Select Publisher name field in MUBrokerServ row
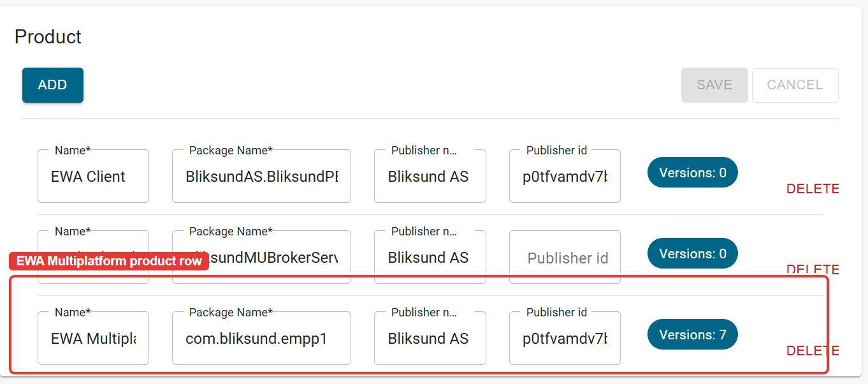This screenshot has height=384, width=868. [430, 257]
